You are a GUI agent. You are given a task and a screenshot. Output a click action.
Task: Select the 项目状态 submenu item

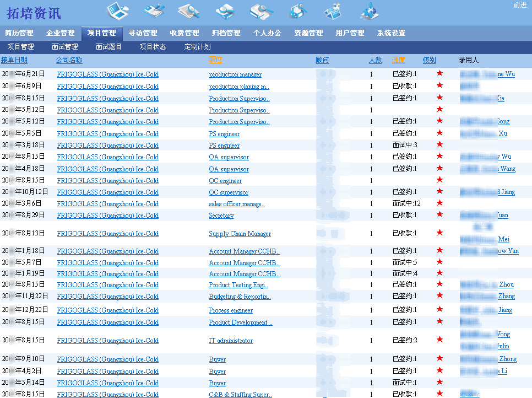click(153, 47)
